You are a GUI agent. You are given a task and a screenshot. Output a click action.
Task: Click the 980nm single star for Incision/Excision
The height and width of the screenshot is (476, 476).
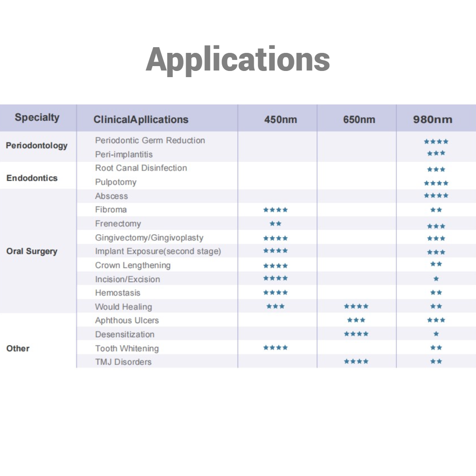[x=436, y=279]
